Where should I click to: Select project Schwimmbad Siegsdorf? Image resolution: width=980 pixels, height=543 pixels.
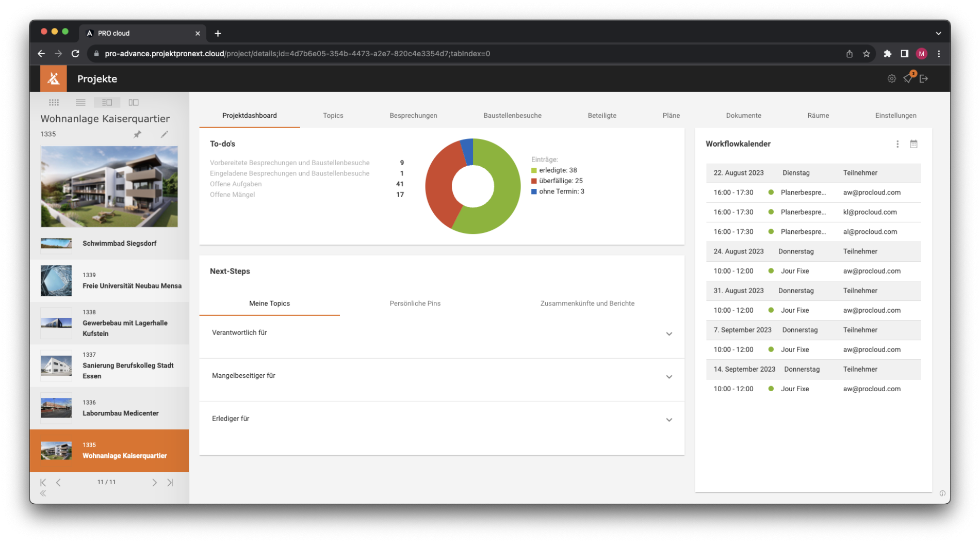click(x=109, y=243)
